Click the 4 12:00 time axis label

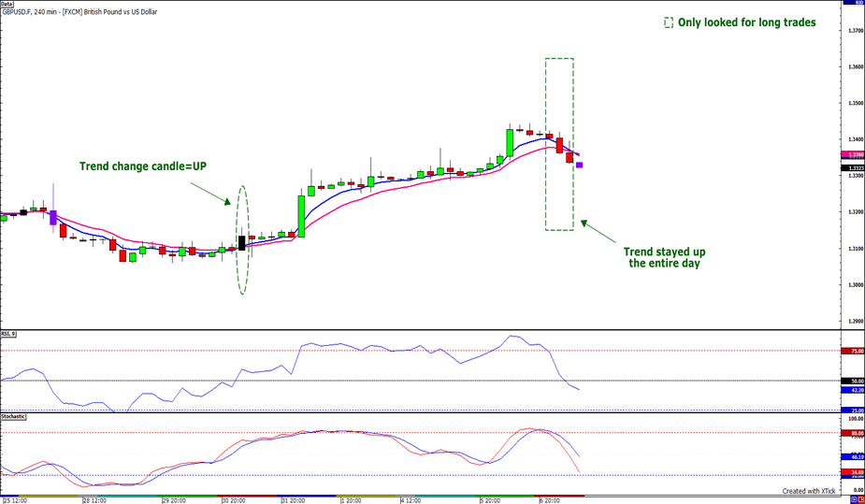point(411,500)
